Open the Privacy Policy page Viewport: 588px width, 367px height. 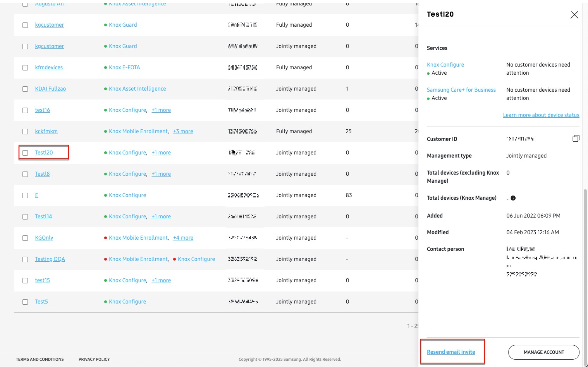click(94, 359)
